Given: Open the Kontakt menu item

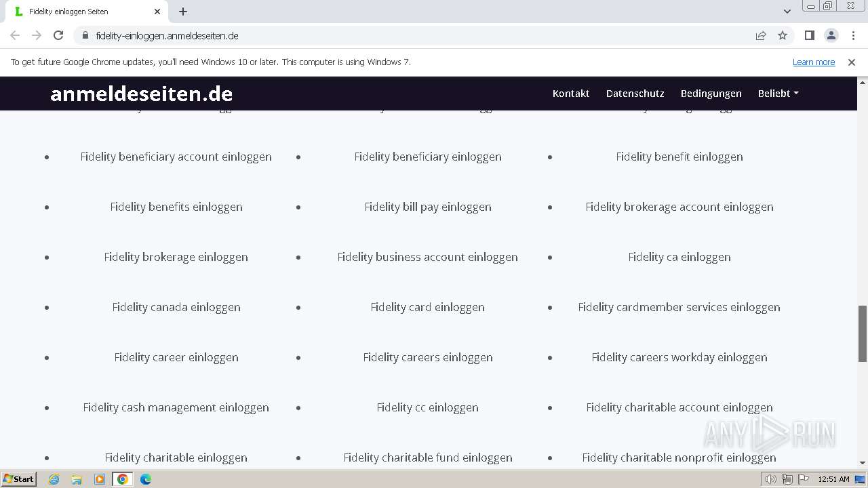Looking at the screenshot, I should [571, 94].
